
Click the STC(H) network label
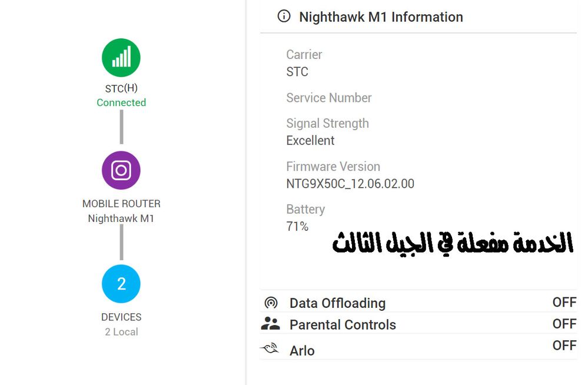[x=121, y=88]
